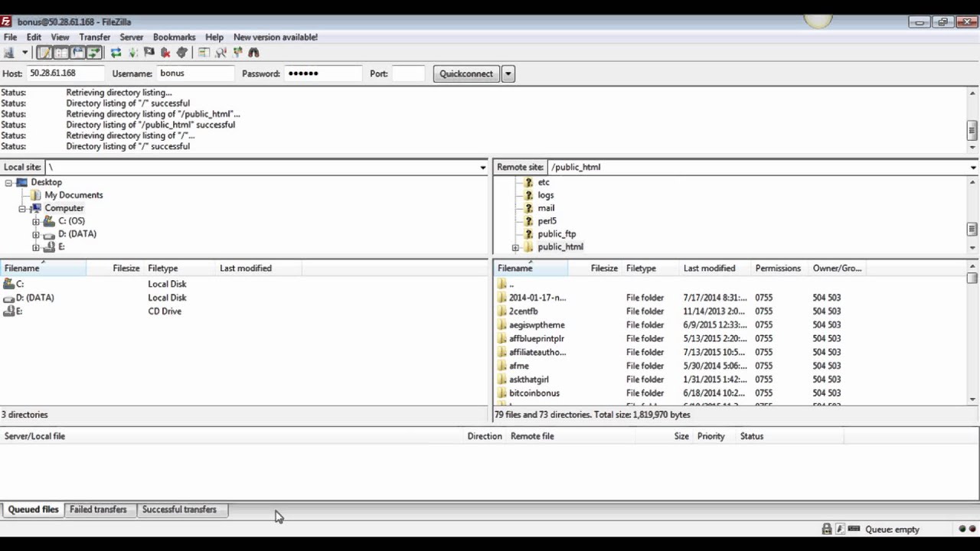Expand the C: (OS) tree node

pyautogui.click(x=36, y=221)
